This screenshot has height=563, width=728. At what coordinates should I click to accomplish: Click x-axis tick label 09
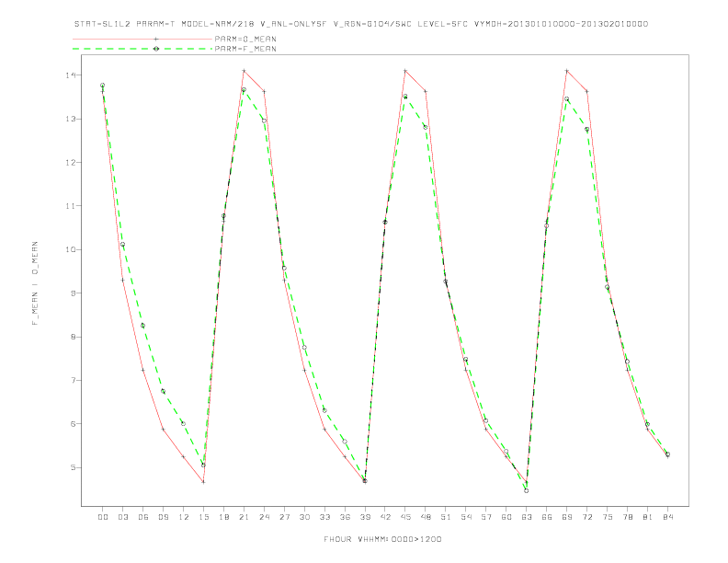point(163,517)
